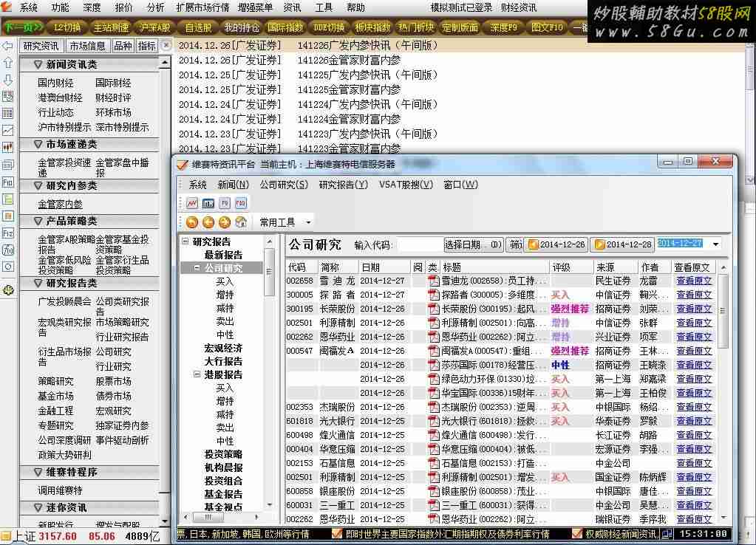Click the 评级 column header
Viewport: 756px width, 545px height.
[x=571, y=267]
